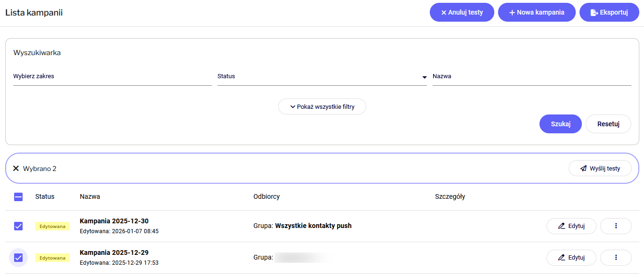644x277 pixels.
Task: Click Edytuj for Kampania 2025-12-29
Action: (571, 258)
